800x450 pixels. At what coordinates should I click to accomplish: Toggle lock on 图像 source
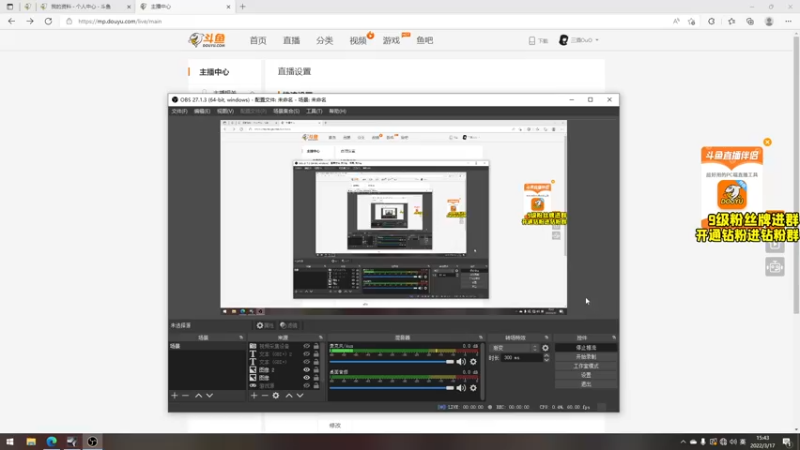click(x=316, y=378)
